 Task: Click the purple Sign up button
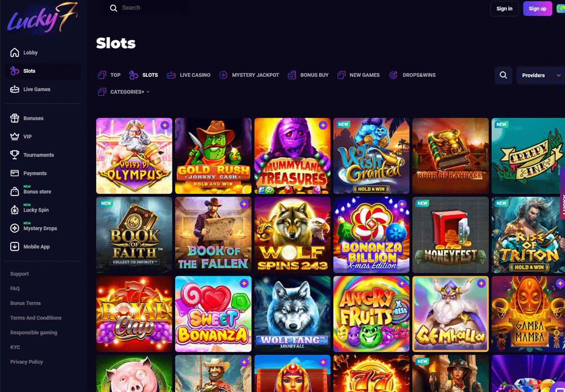click(538, 8)
